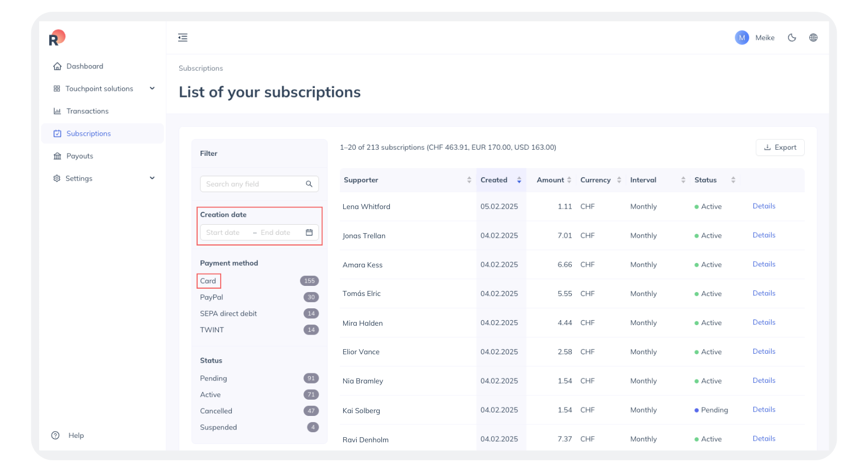
Task: Open calendar icon in Creation date field
Action: (x=309, y=233)
